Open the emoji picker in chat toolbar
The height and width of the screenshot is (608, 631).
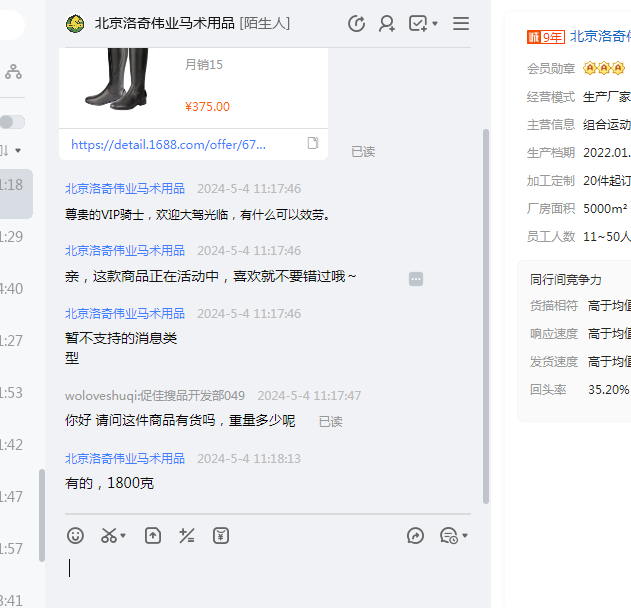pyautogui.click(x=76, y=536)
